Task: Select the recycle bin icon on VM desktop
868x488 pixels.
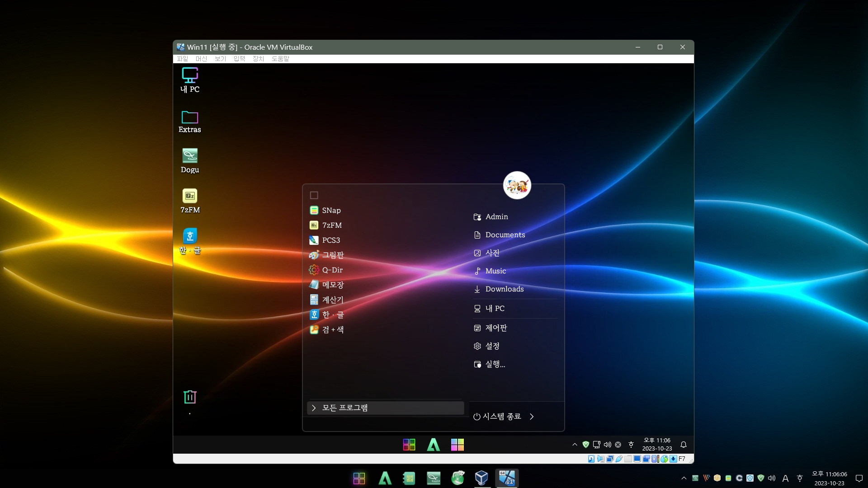Action: pos(190,397)
